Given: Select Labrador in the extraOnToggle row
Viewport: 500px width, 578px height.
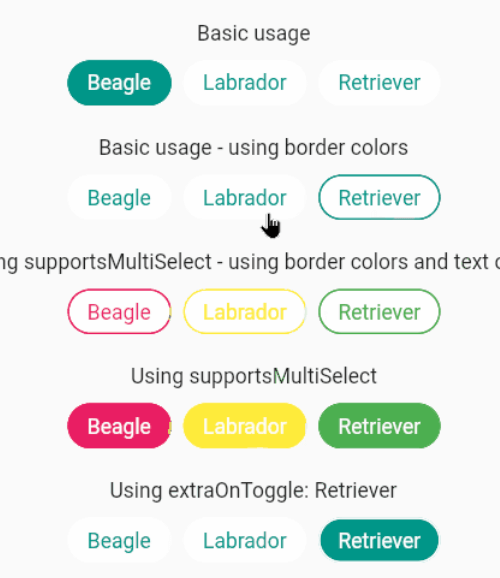Looking at the screenshot, I should click(x=244, y=540).
